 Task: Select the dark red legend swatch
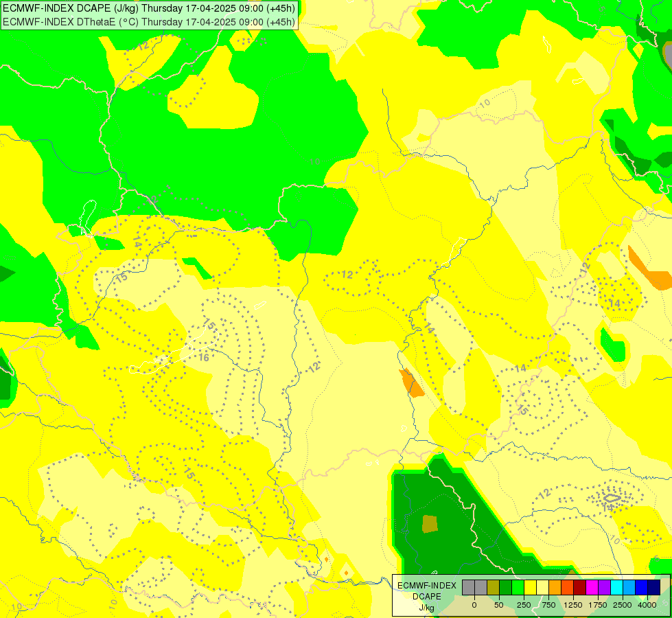coord(580,587)
